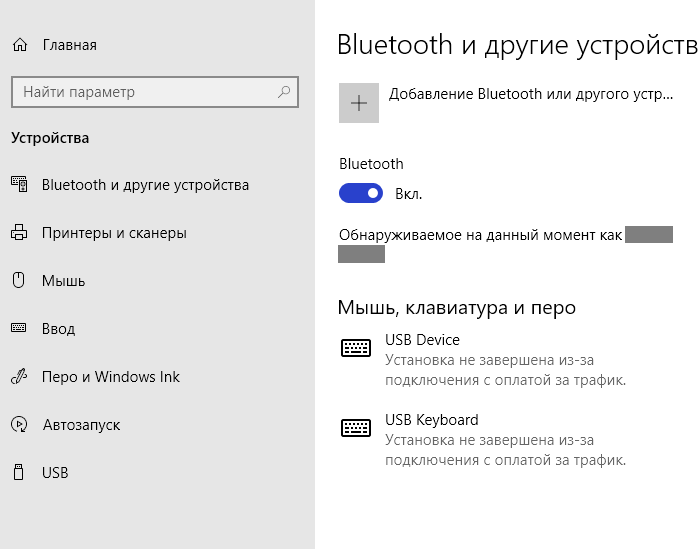This screenshot has height=549, width=700.
Task: Click the Home icon next to Главная
Action: pyautogui.click(x=20, y=45)
